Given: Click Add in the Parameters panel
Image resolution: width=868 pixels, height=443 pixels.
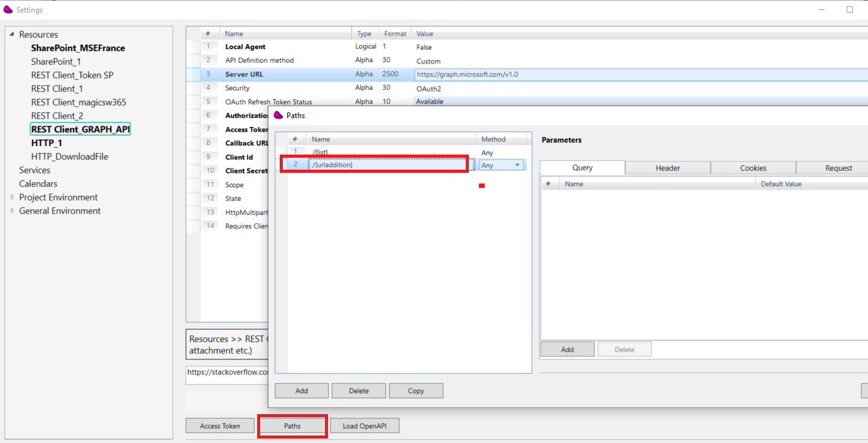Looking at the screenshot, I should (x=566, y=349).
